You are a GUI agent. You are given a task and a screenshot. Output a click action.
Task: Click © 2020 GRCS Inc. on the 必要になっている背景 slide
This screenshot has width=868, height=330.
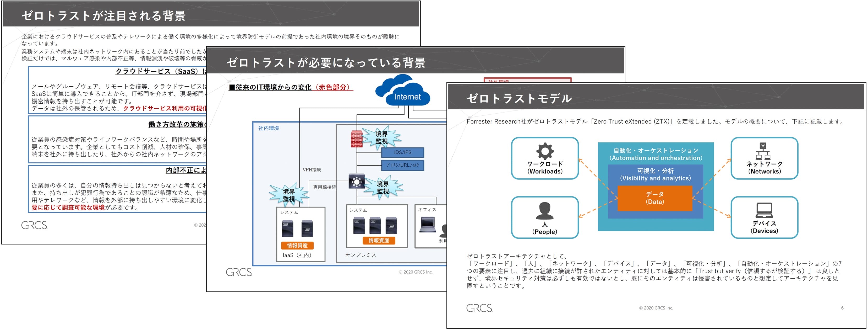416,272
